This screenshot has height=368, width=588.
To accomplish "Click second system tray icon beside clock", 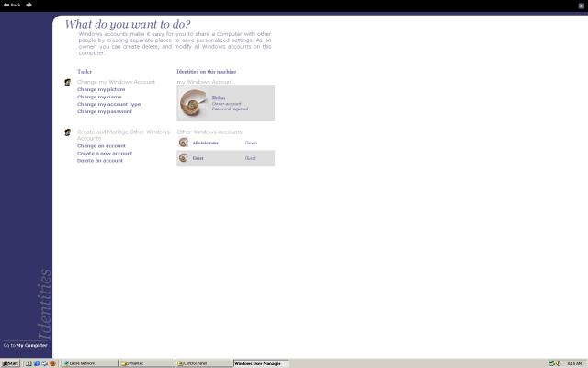I will tap(558, 363).
